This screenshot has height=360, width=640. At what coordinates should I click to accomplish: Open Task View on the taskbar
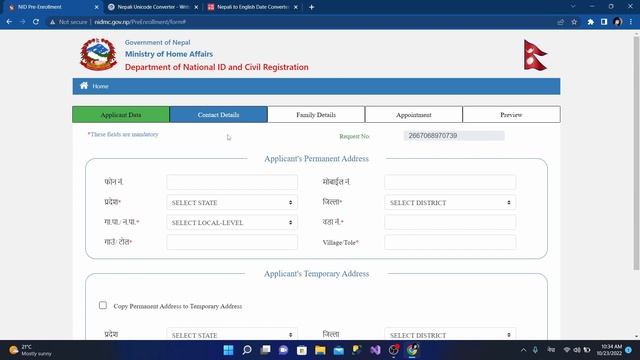pyautogui.click(x=265, y=350)
